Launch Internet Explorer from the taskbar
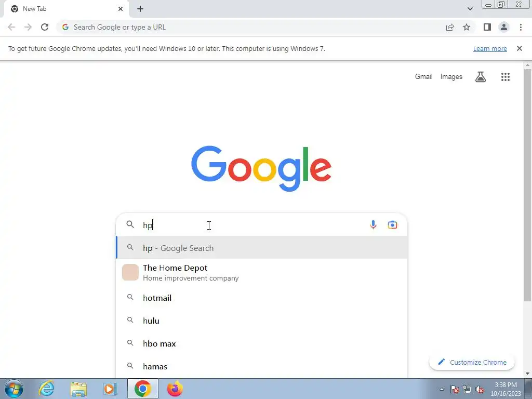This screenshot has height=399, width=532. pos(46,389)
